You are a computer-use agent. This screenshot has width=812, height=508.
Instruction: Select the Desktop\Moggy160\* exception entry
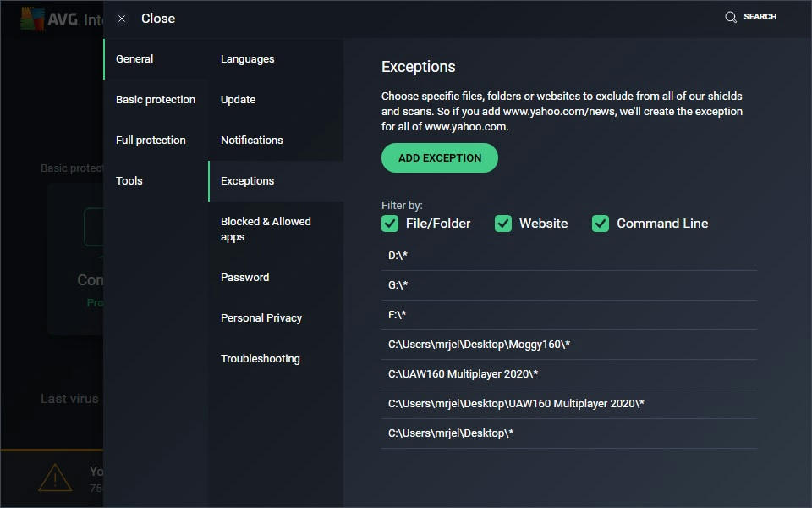pos(569,345)
